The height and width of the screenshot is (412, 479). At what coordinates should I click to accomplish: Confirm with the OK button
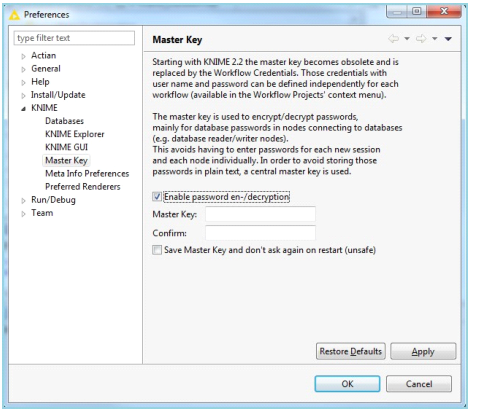click(347, 384)
